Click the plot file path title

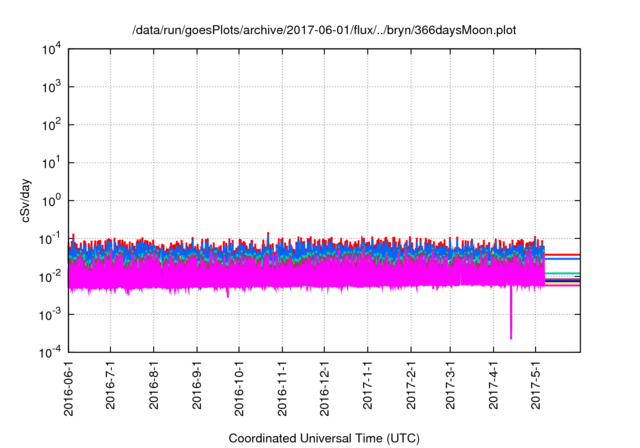[325, 29]
